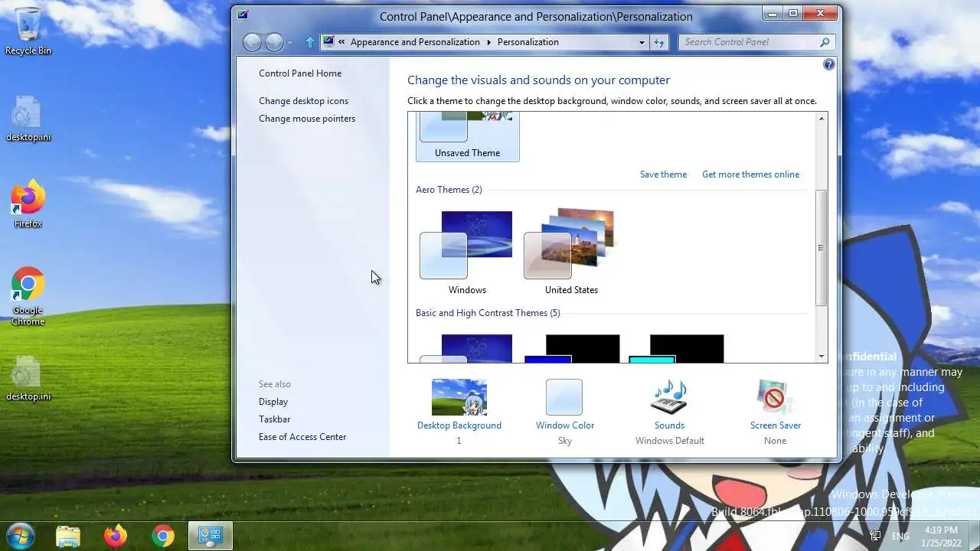The height and width of the screenshot is (551, 980).
Task: Click the search magnifier icon
Action: pos(825,42)
